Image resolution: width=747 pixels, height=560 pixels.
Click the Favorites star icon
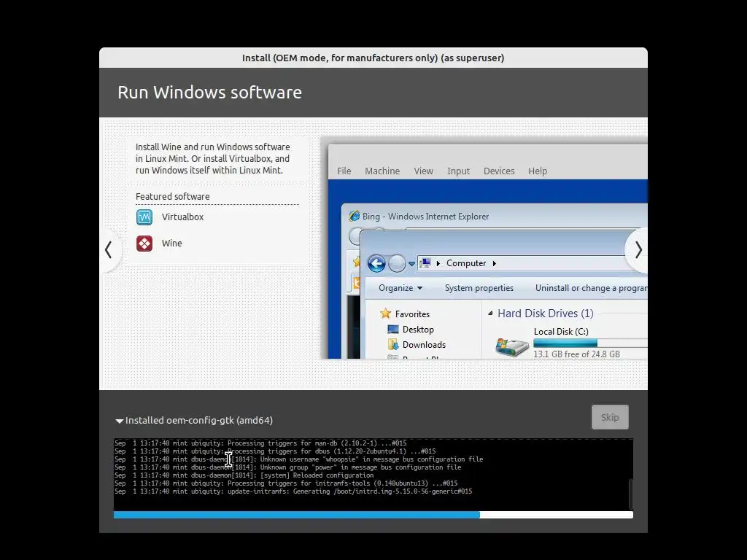coord(385,314)
